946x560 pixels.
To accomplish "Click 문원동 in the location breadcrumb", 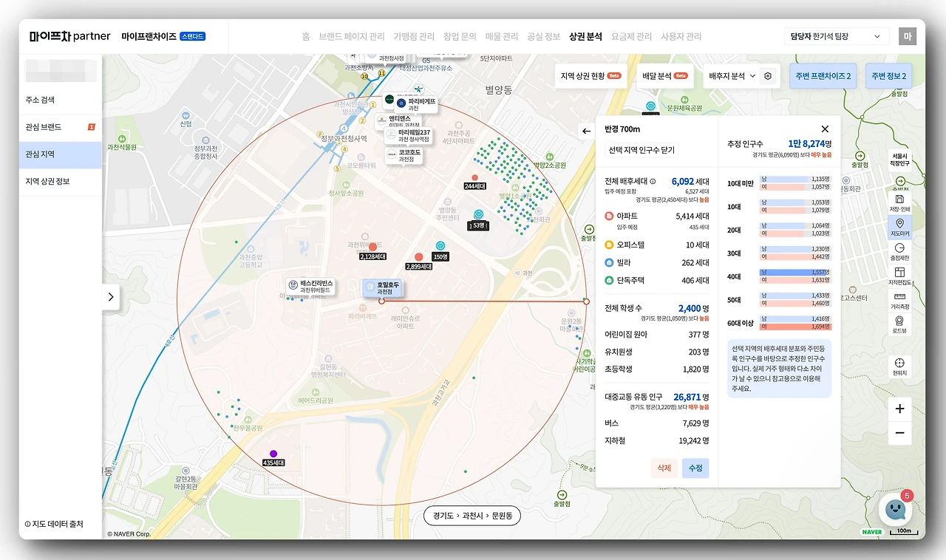I will coord(503,515).
